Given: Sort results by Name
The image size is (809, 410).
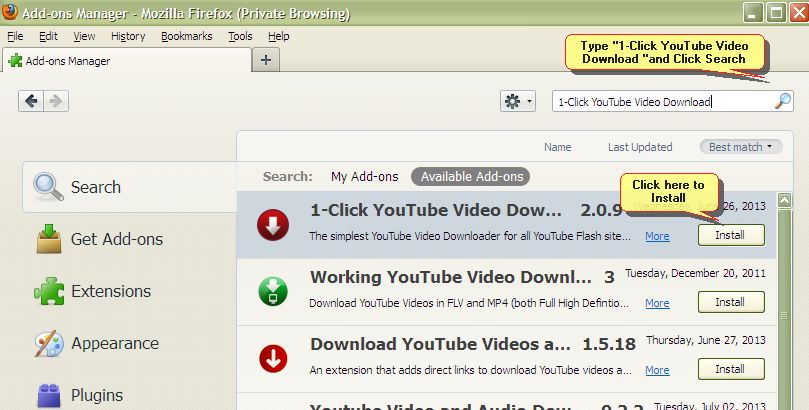Looking at the screenshot, I should click(557, 147).
